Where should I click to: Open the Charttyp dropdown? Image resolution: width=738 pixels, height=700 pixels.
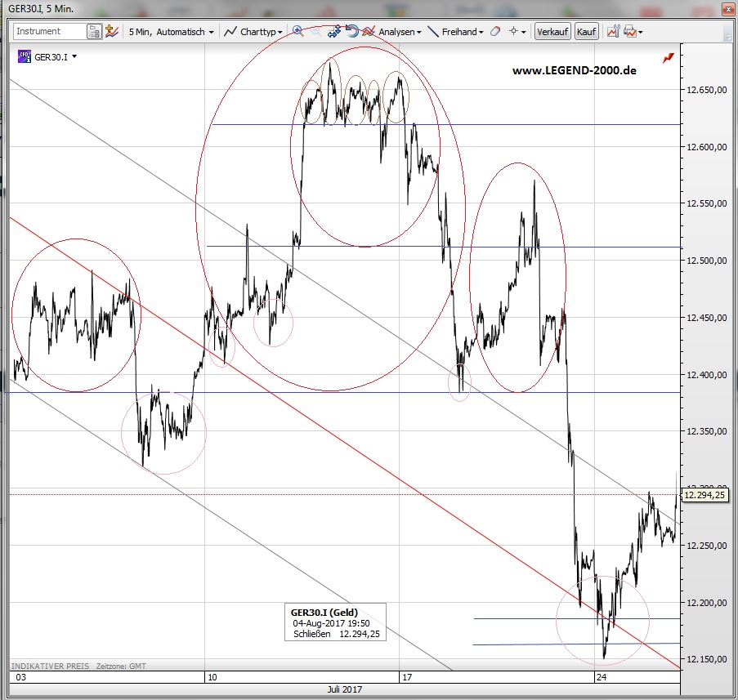pos(254,32)
